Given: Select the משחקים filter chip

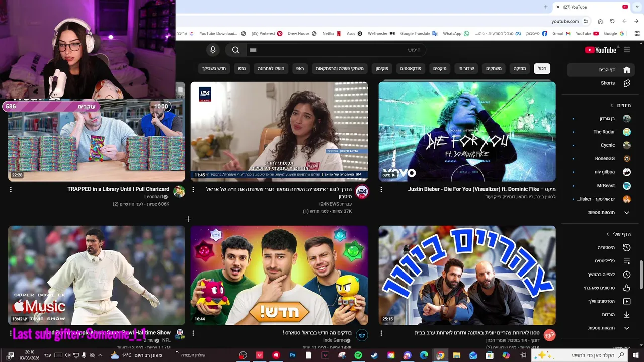Looking at the screenshot, I should point(493,68).
